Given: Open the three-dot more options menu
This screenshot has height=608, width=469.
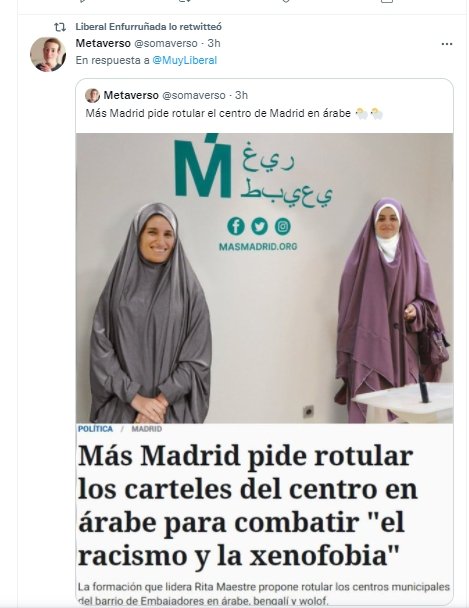Looking at the screenshot, I should click(447, 44).
